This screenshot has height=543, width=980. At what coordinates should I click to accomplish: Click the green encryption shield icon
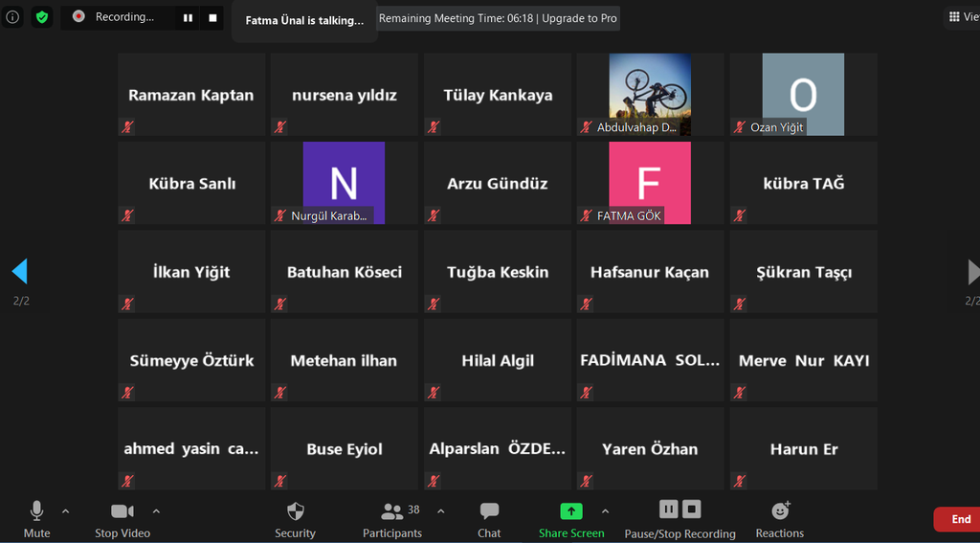tap(42, 17)
